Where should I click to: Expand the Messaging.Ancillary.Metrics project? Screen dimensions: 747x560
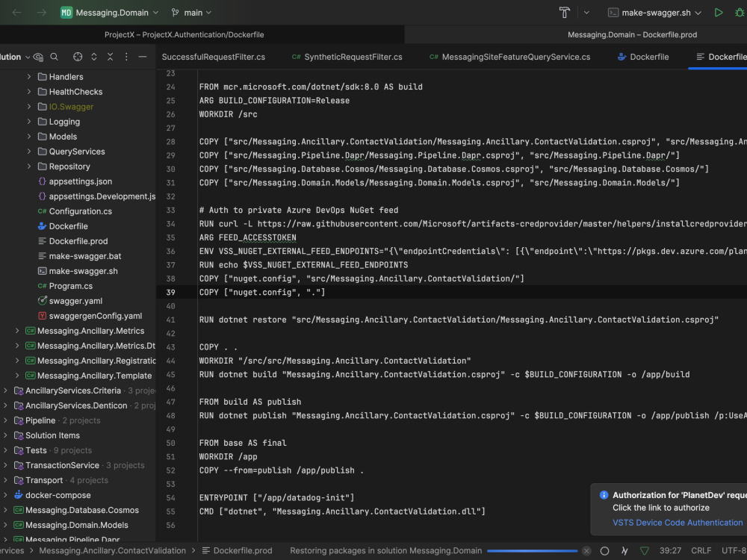coord(17,331)
